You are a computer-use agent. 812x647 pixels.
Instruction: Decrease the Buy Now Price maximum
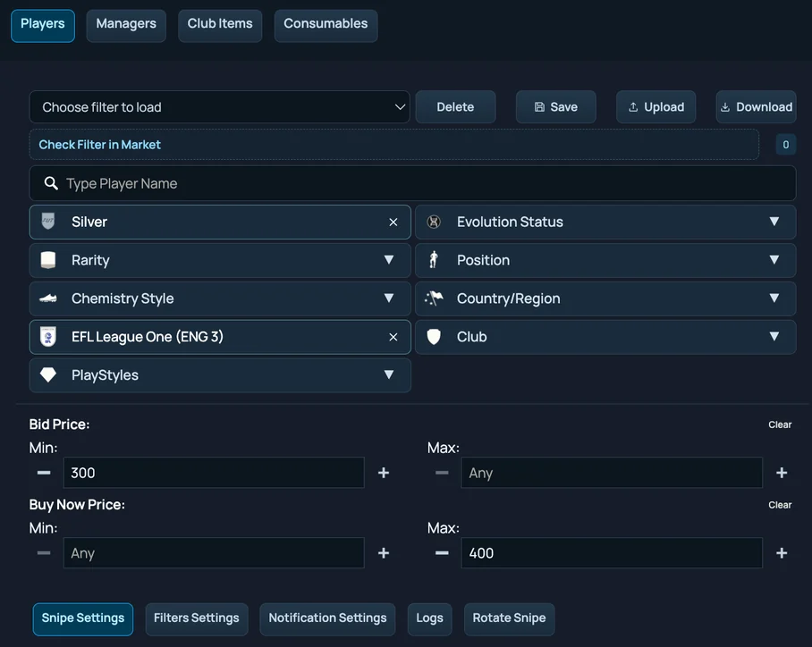click(x=442, y=553)
